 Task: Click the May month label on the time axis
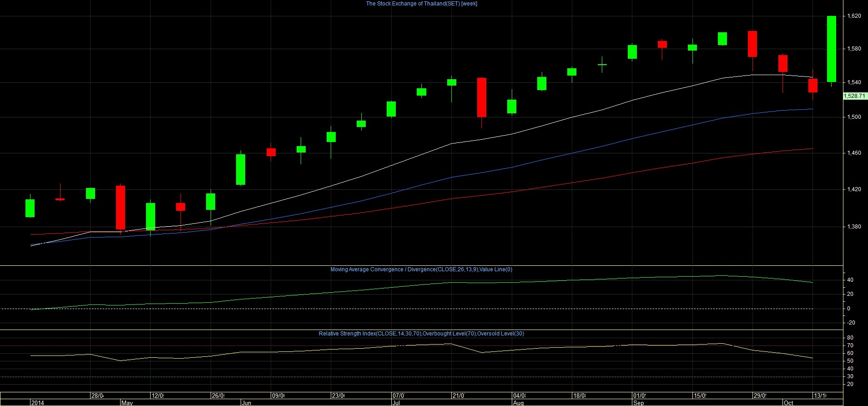click(x=127, y=403)
